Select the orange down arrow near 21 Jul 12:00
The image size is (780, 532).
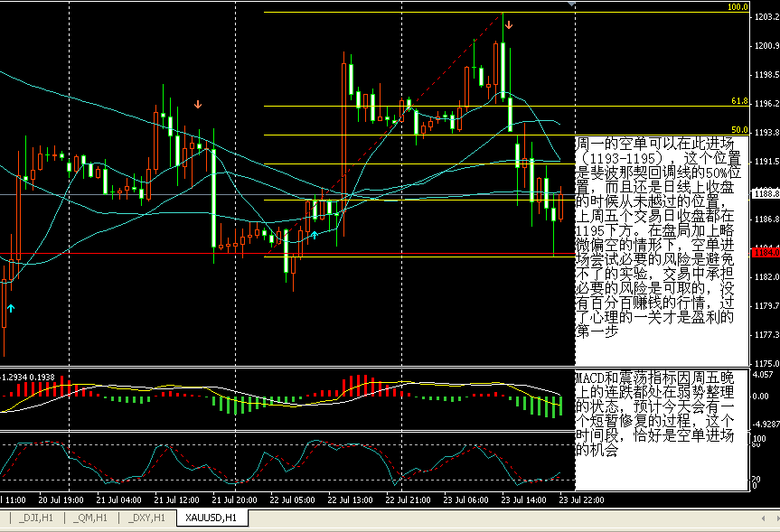pos(198,105)
